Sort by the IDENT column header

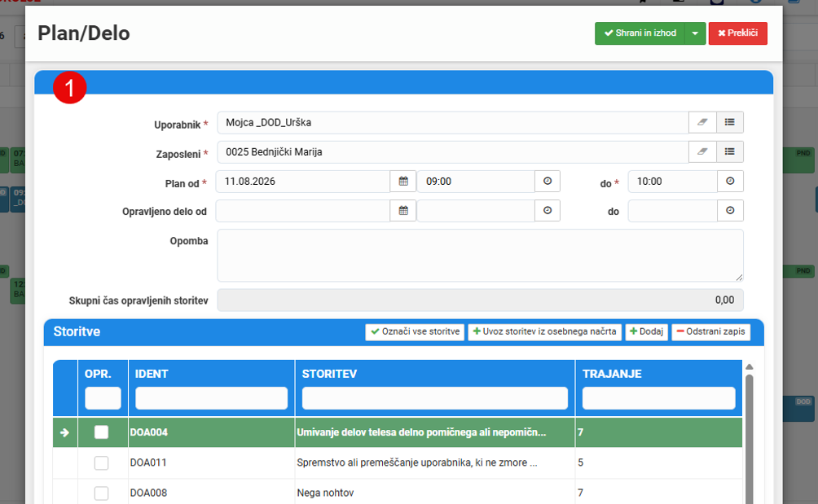(x=152, y=374)
